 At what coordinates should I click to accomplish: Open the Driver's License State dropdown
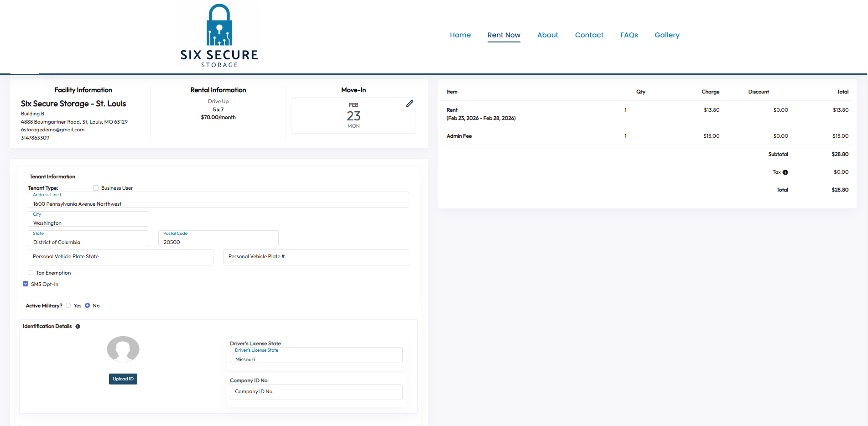coord(316,356)
